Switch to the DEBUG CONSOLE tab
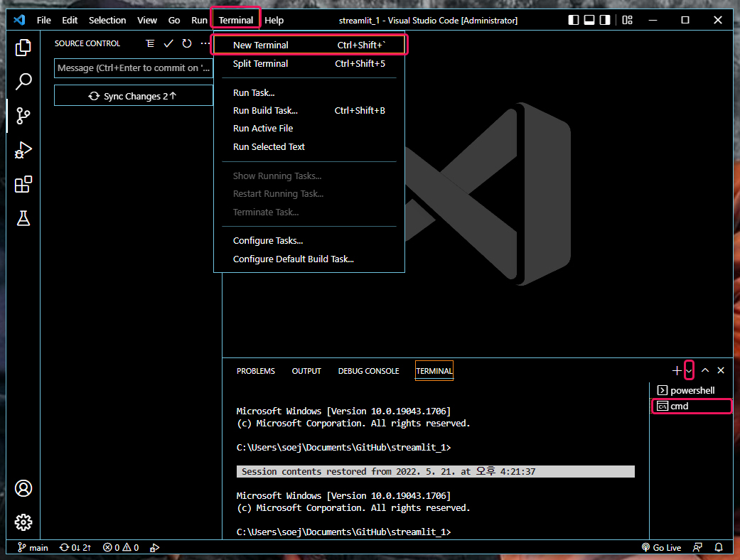The image size is (740, 560). [x=369, y=371]
